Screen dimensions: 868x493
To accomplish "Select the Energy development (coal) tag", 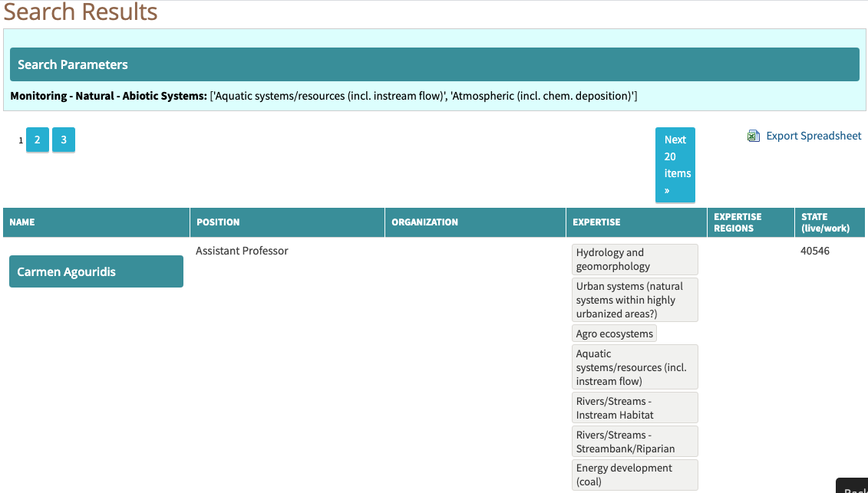I will coord(635,475).
